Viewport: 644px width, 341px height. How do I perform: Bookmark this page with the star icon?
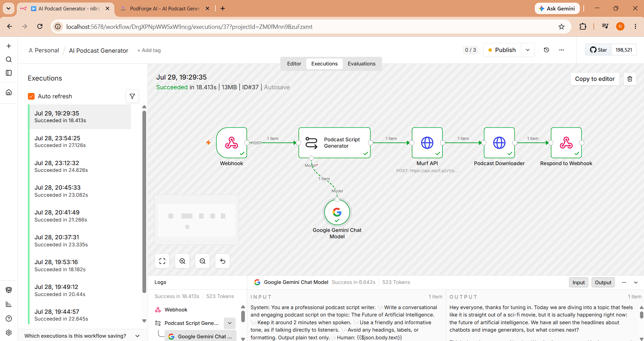pyautogui.click(x=561, y=27)
